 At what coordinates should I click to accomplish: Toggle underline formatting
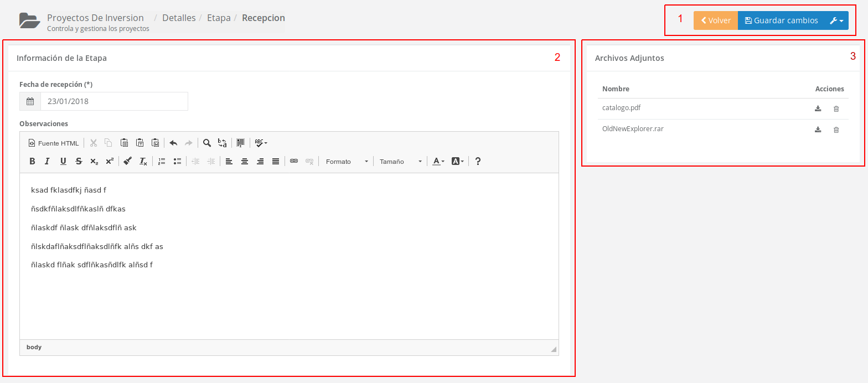pyautogui.click(x=63, y=162)
